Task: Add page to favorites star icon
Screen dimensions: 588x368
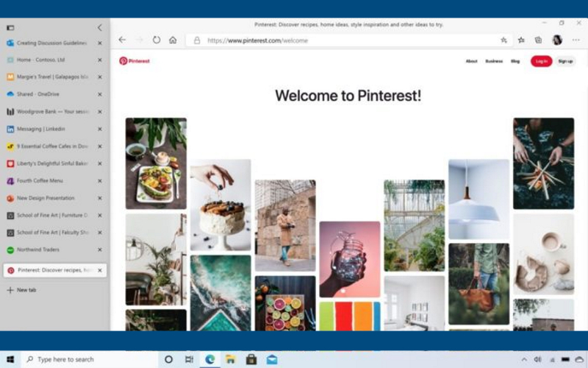Action: click(503, 40)
